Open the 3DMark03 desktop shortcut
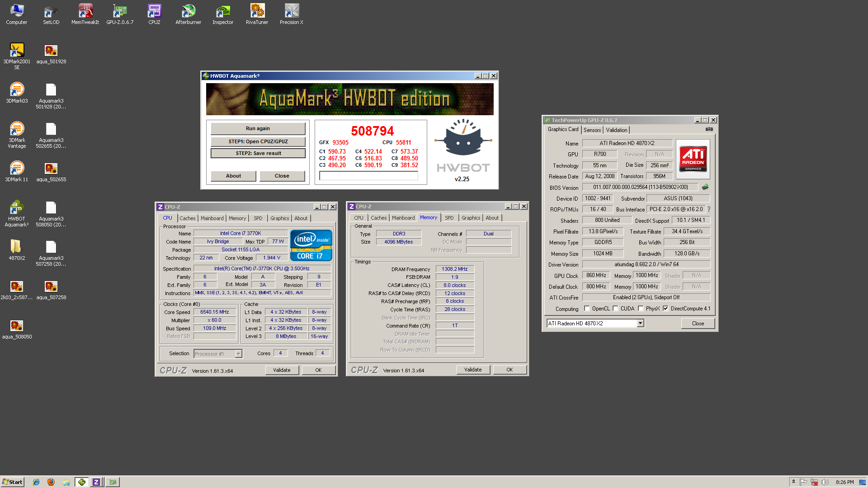 point(17,93)
